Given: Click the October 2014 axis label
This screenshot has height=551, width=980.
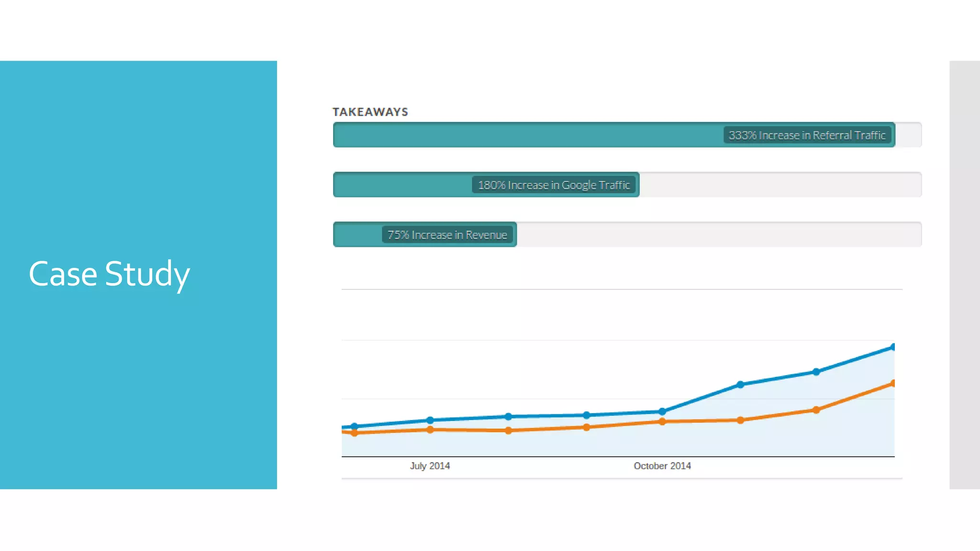Looking at the screenshot, I should [662, 466].
